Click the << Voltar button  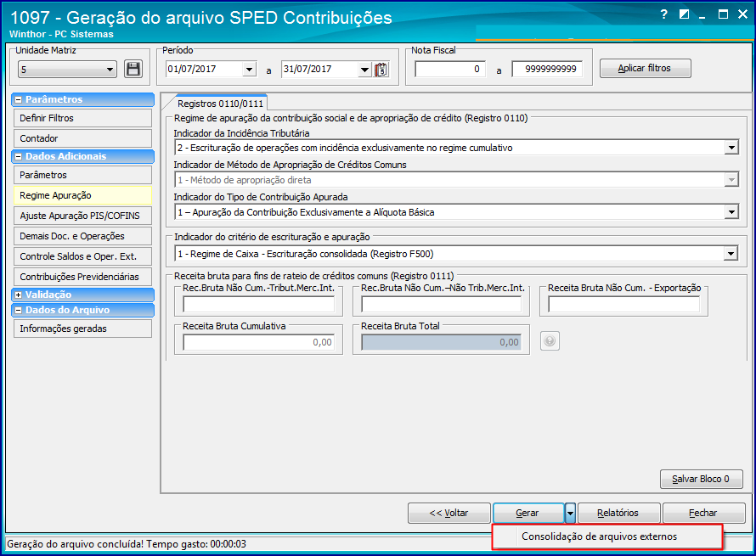449,513
